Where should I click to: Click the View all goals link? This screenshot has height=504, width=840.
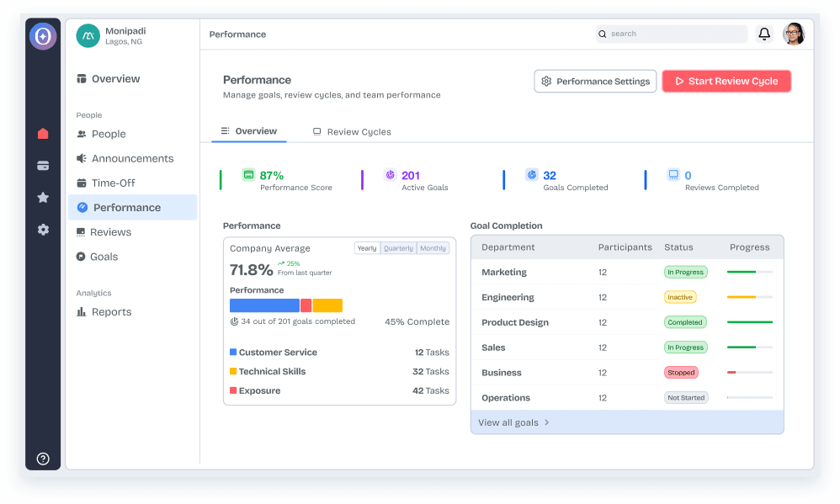[508, 422]
